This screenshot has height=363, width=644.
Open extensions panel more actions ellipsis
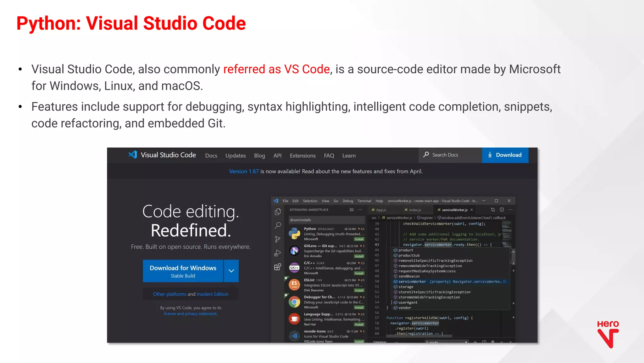(x=360, y=210)
